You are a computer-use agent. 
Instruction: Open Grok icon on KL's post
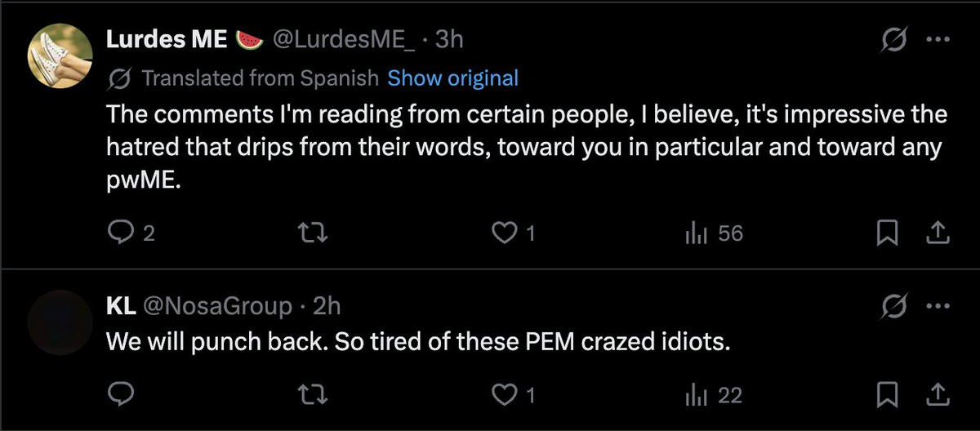coord(896,306)
